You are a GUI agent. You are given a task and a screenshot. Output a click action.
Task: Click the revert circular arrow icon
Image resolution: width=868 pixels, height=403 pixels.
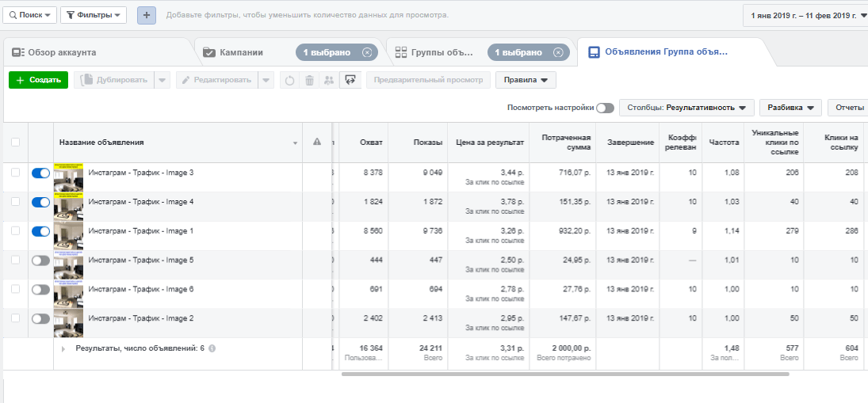point(289,80)
